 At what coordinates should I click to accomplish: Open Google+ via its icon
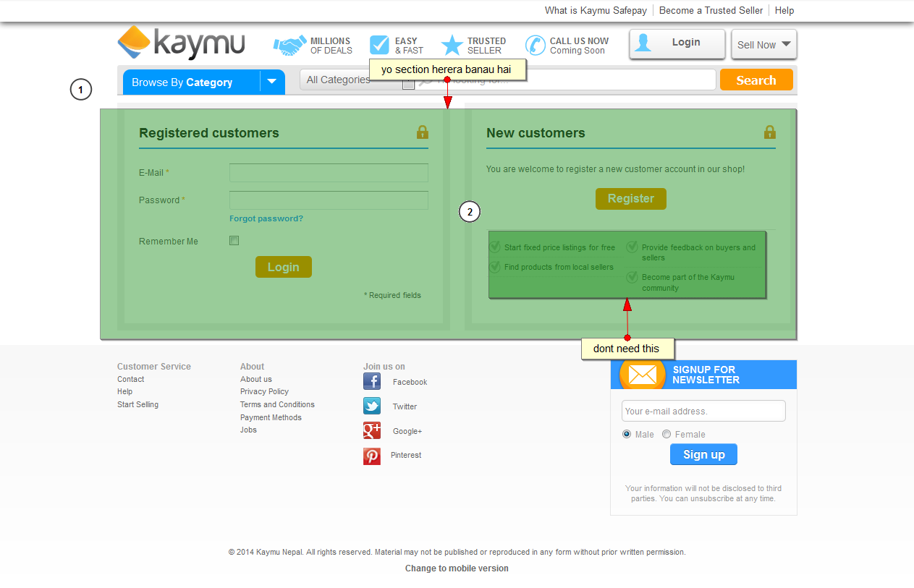coord(372,431)
